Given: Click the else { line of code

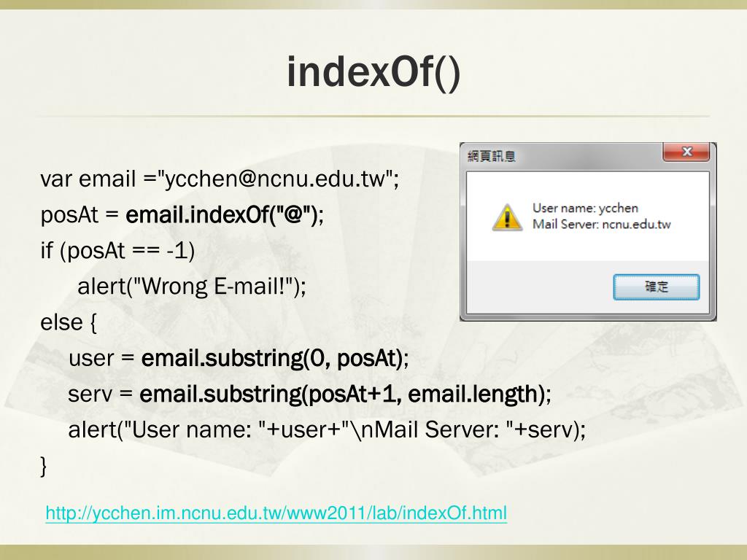Looking at the screenshot, I should click(69, 322).
